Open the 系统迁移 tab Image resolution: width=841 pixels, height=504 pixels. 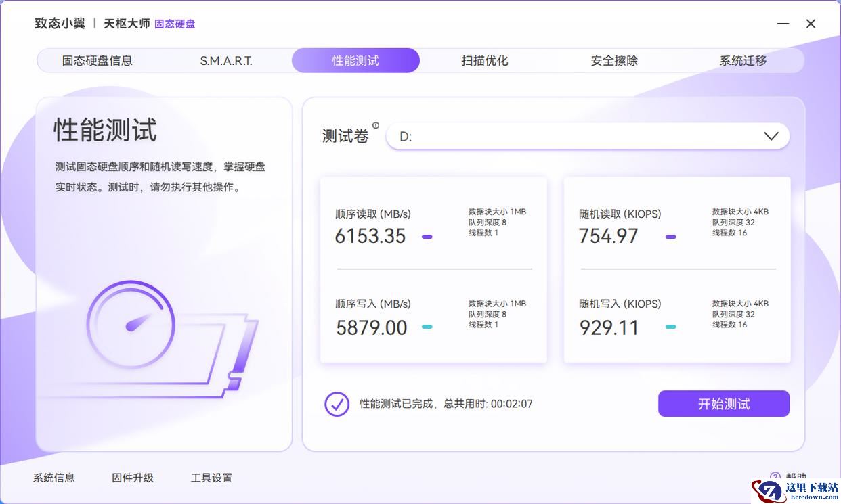tap(743, 60)
